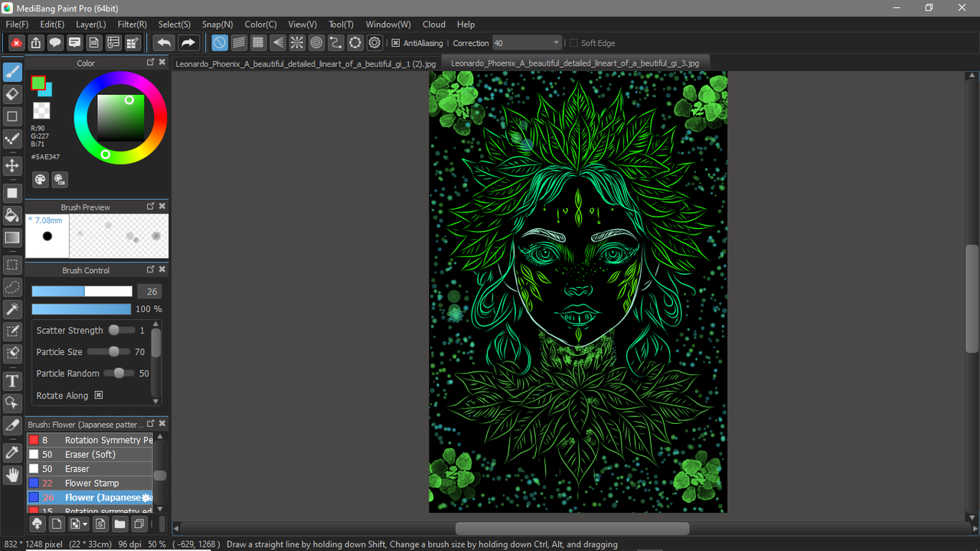Select the Eraser tool in the left toolbar
Screen dimensions: 980x551
(12, 94)
